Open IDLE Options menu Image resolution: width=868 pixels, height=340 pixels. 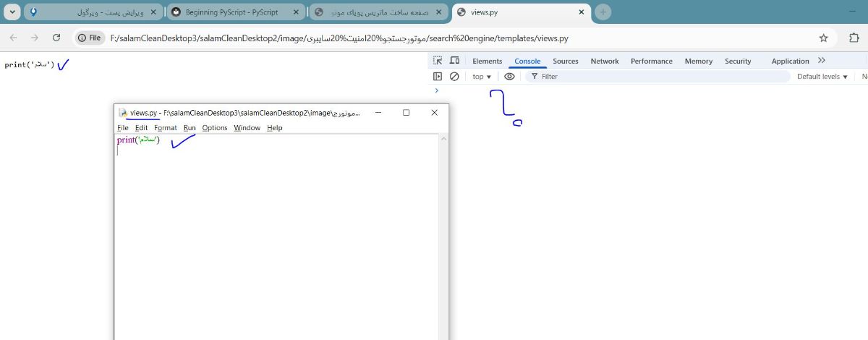[215, 128]
